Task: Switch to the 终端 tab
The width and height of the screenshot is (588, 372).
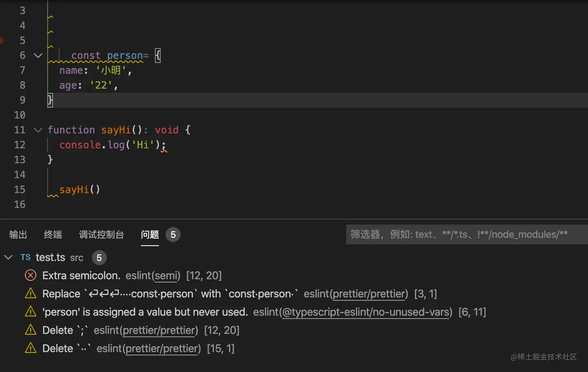Action: pyautogui.click(x=53, y=234)
